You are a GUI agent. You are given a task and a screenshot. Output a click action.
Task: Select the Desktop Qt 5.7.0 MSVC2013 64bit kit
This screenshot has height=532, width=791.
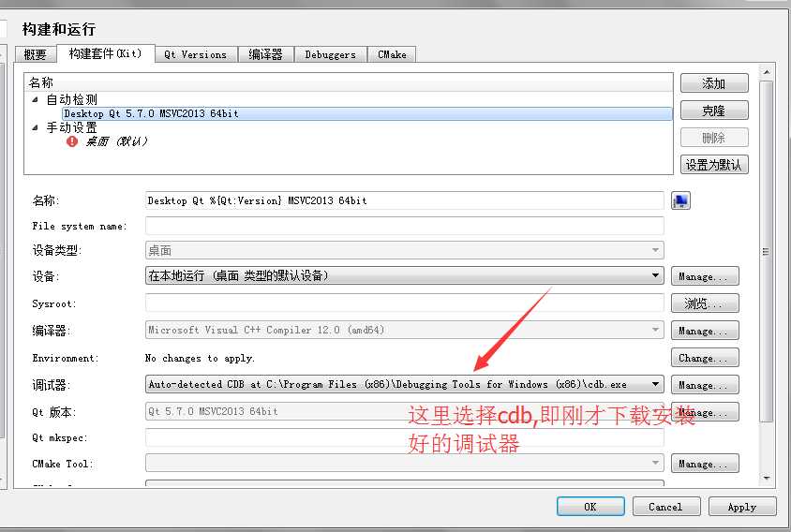(x=367, y=114)
